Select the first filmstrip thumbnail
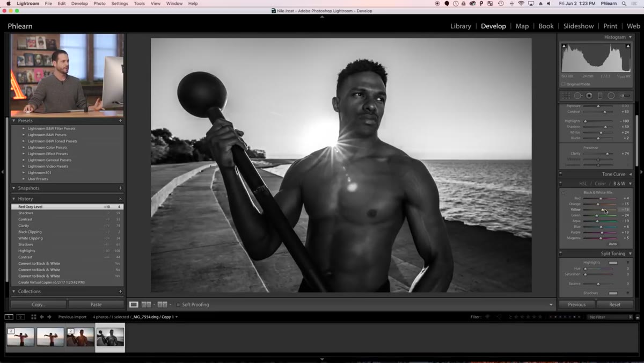Screen dimensions: 644x363 pos(20,337)
